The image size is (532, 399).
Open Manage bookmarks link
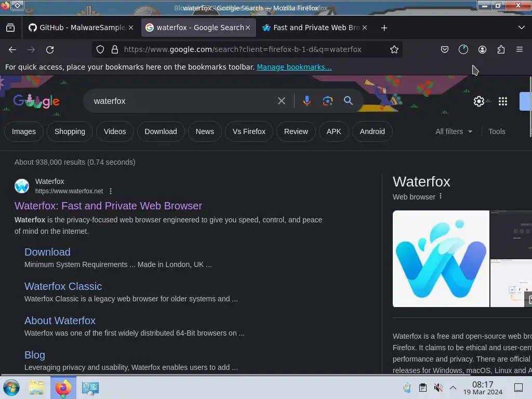[294, 67]
